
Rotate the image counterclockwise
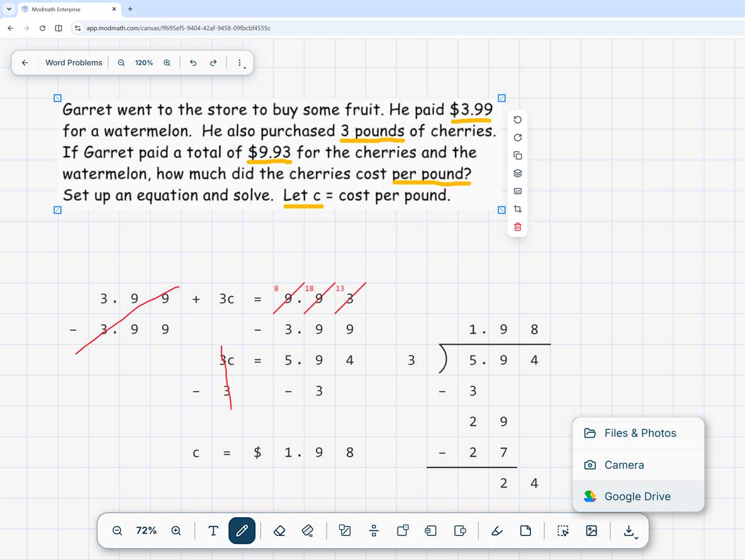[518, 120]
